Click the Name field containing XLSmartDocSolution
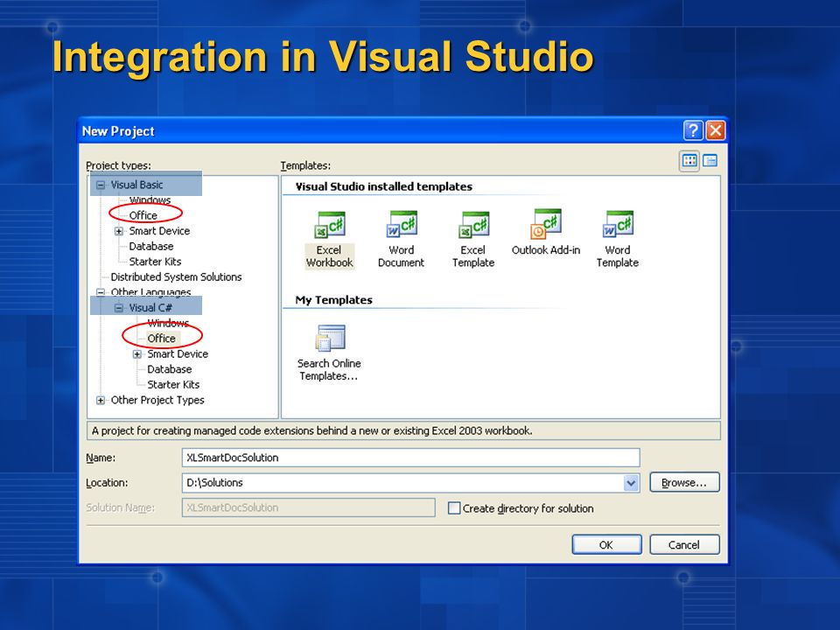 tap(411, 458)
